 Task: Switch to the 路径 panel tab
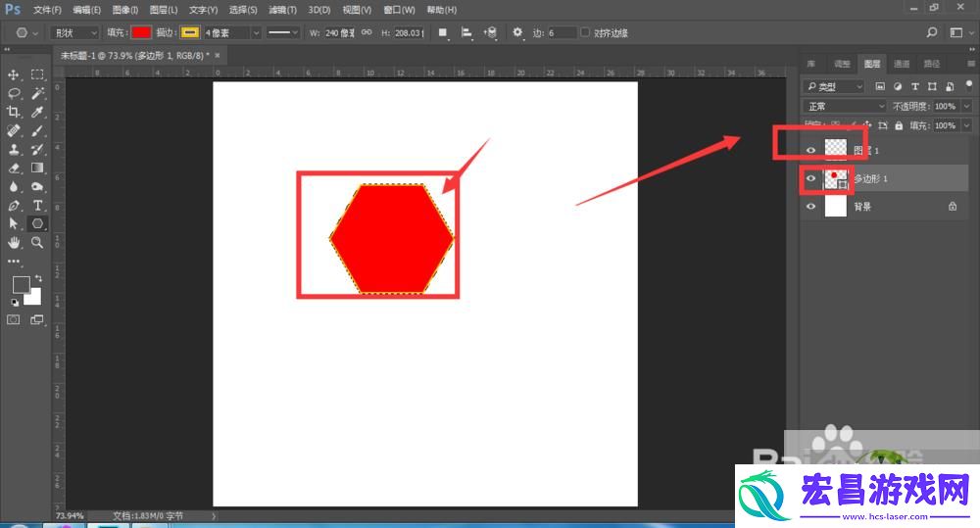pos(931,64)
